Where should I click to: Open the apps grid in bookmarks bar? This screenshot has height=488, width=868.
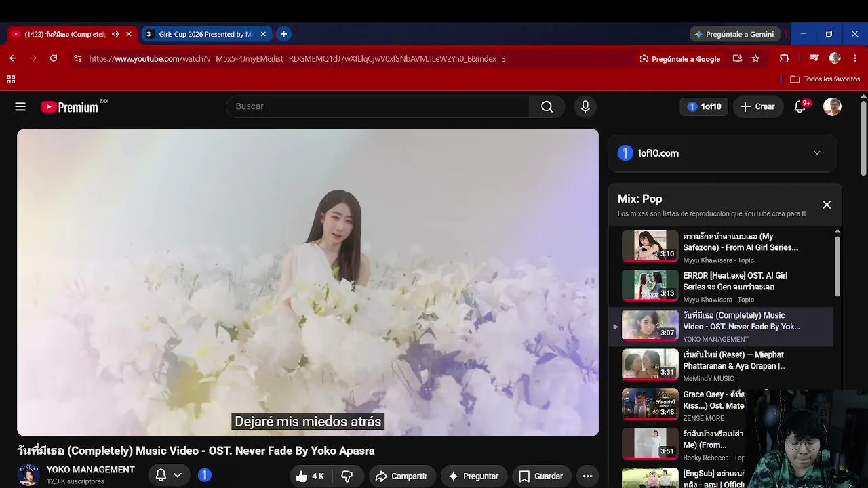[11, 79]
